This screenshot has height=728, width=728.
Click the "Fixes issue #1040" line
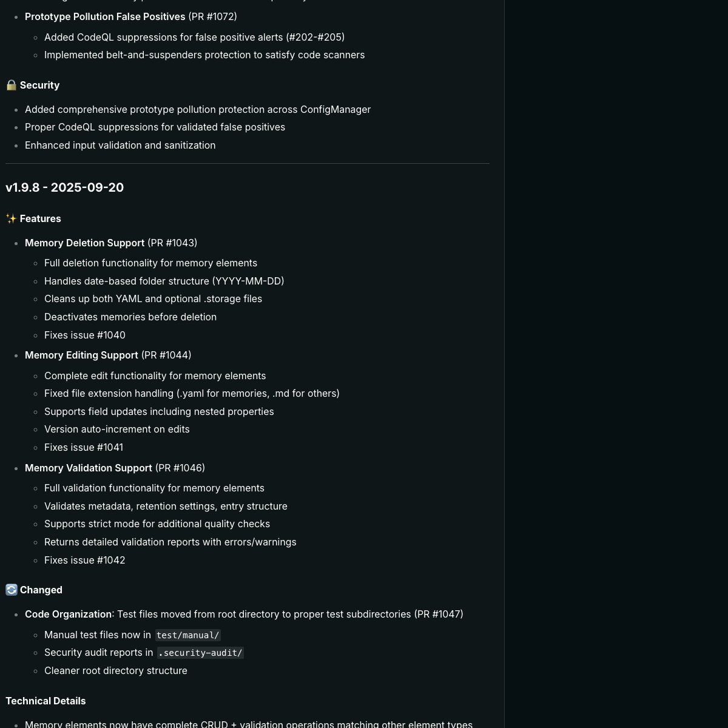85,335
